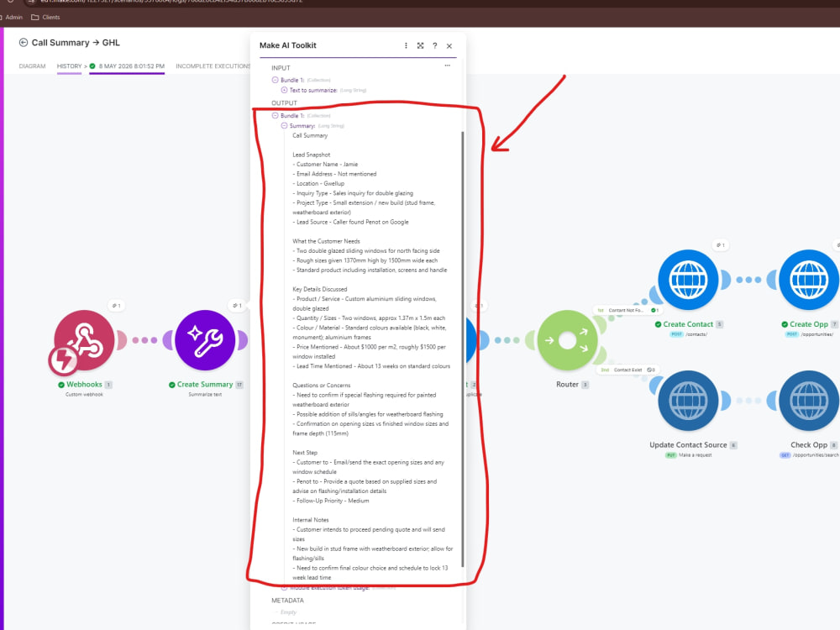Open the Admin bookmark folder
Image resolution: width=840 pixels, height=630 pixels.
[x=12, y=17]
